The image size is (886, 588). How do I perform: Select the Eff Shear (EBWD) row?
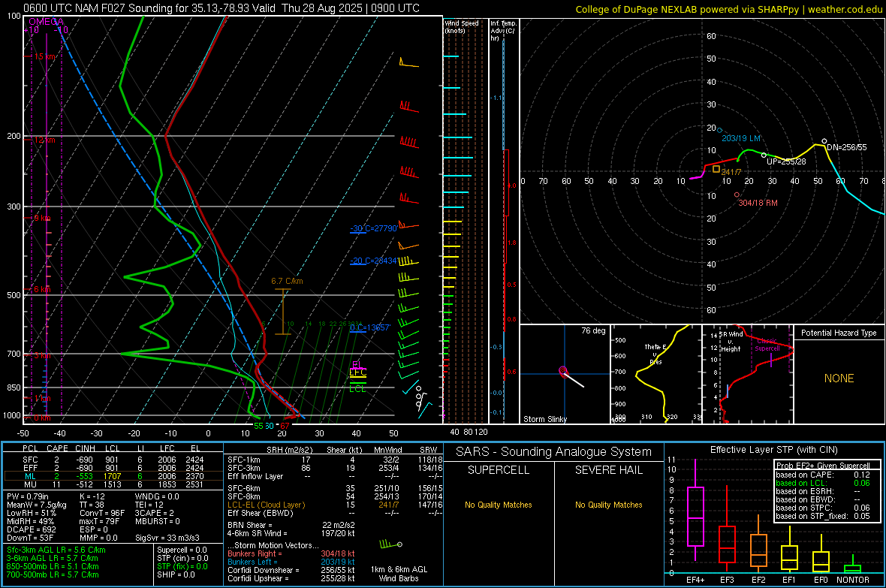tap(335, 514)
